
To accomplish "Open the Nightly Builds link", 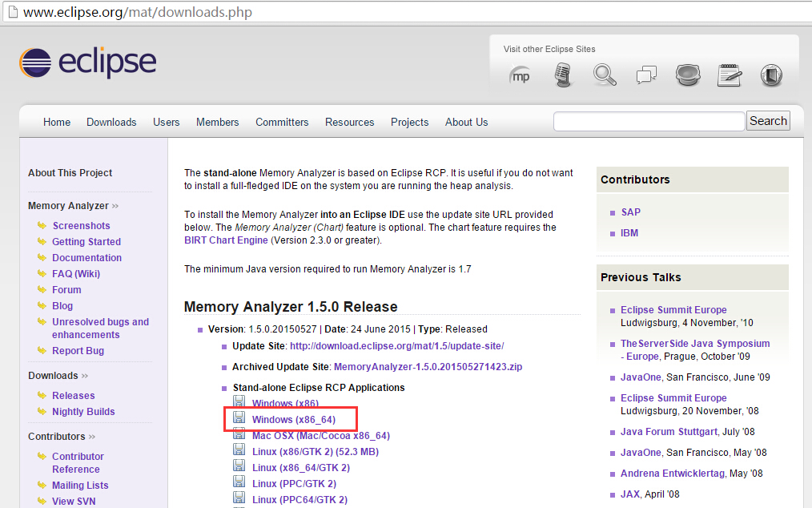I will pyautogui.click(x=83, y=412).
